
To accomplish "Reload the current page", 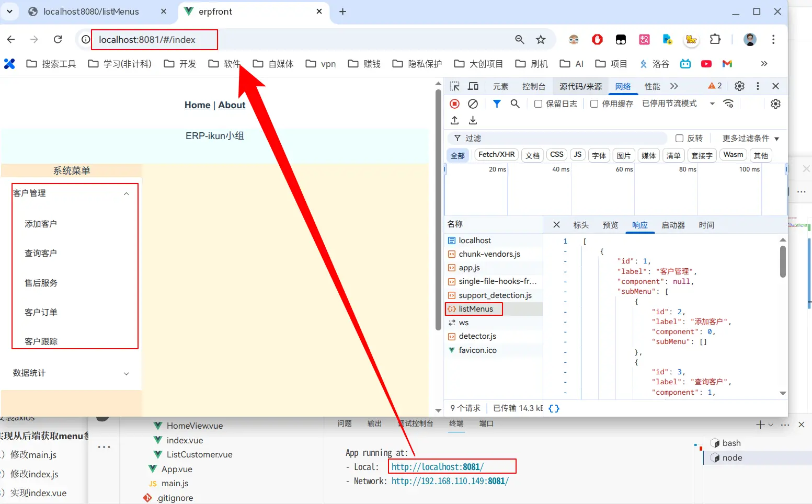I will click(58, 39).
